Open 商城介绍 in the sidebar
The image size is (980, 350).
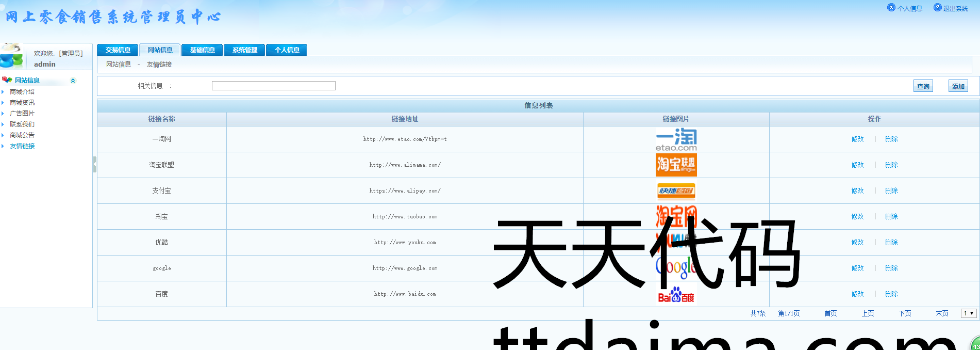pyautogui.click(x=22, y=92)
